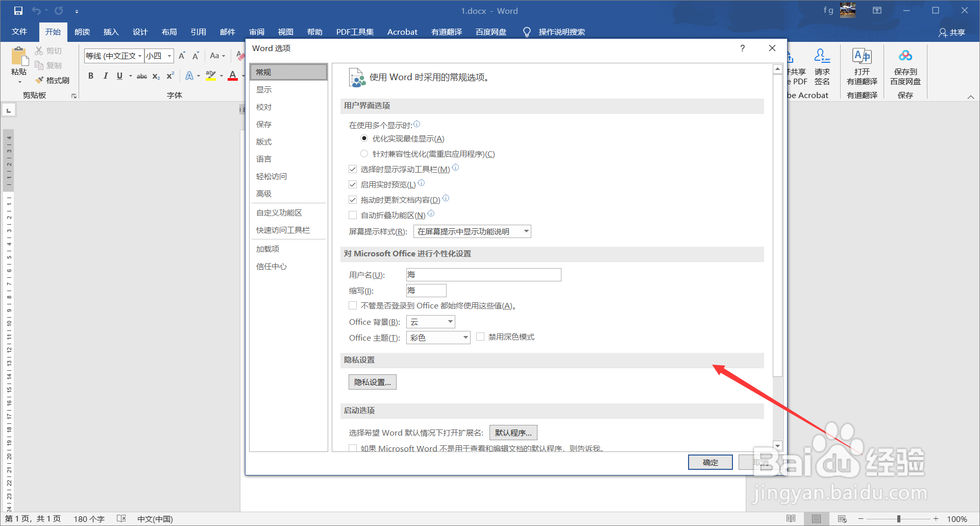Open the 文件 menu tab
Screen dimensions: 980x526
(x=19, y=32)
